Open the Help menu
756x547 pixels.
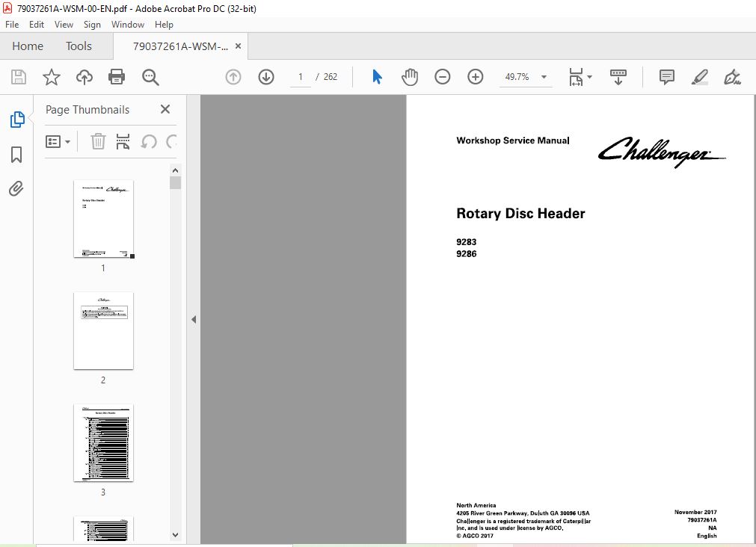[x=164, y=25]
